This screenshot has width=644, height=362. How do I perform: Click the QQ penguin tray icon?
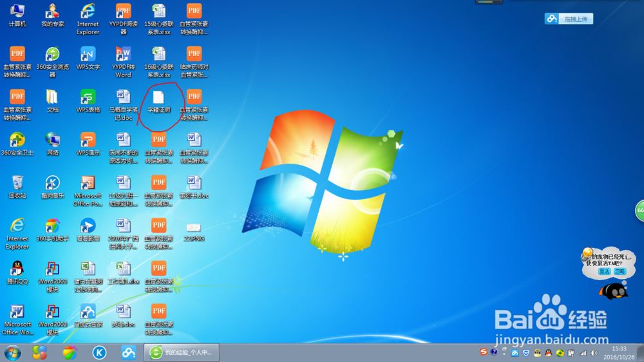click(x=548, y=353)
